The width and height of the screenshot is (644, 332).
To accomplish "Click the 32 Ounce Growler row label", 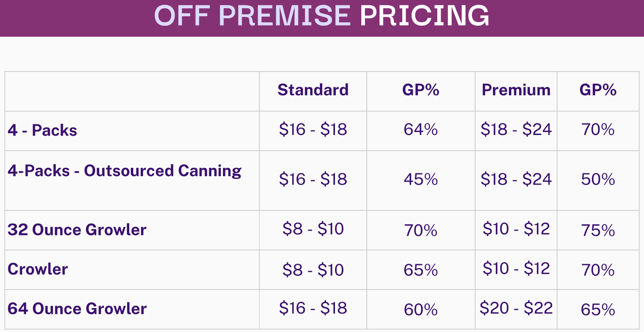I will pos(77,230).
